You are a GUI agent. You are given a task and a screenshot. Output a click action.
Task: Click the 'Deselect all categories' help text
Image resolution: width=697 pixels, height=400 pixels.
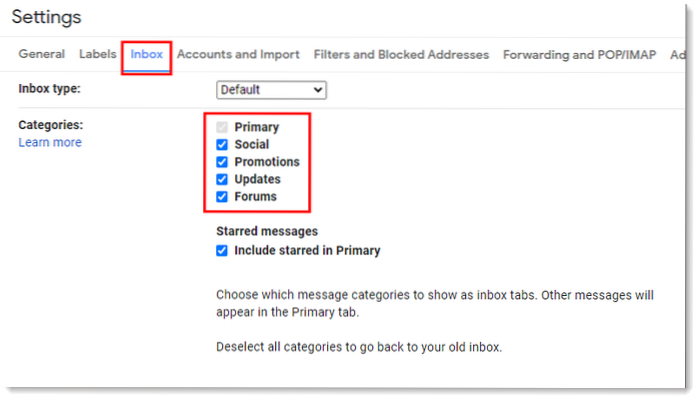pos(358,347)
